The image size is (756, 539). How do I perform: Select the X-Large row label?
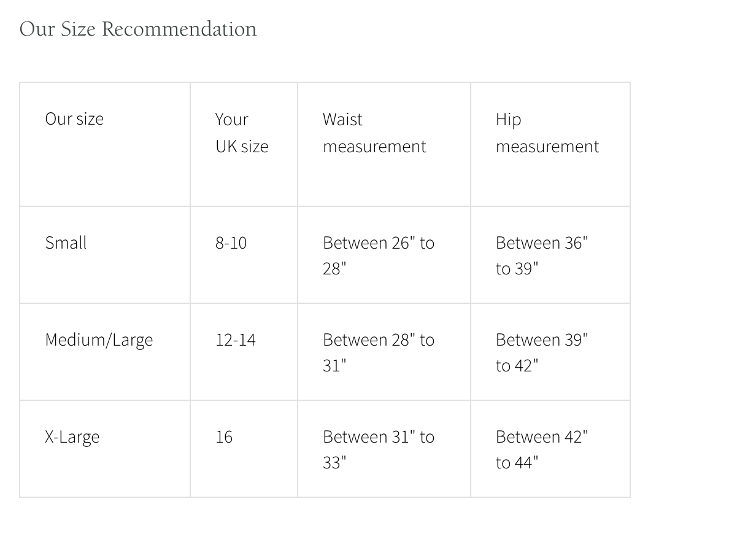(x=105, y=449)
